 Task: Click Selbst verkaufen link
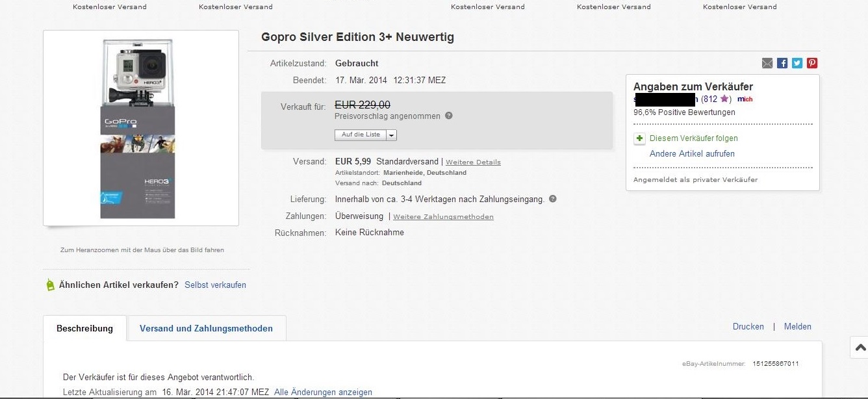pyautogui.click(x=215, y=285)
